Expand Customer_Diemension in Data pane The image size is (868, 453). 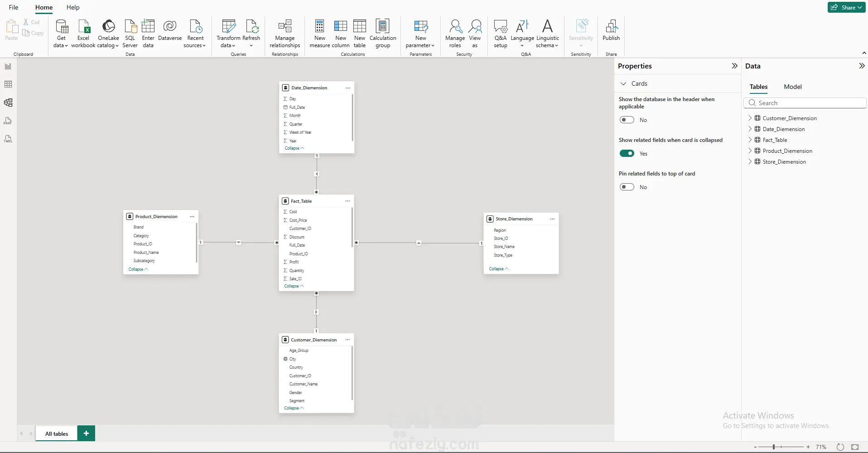(750, 118)
